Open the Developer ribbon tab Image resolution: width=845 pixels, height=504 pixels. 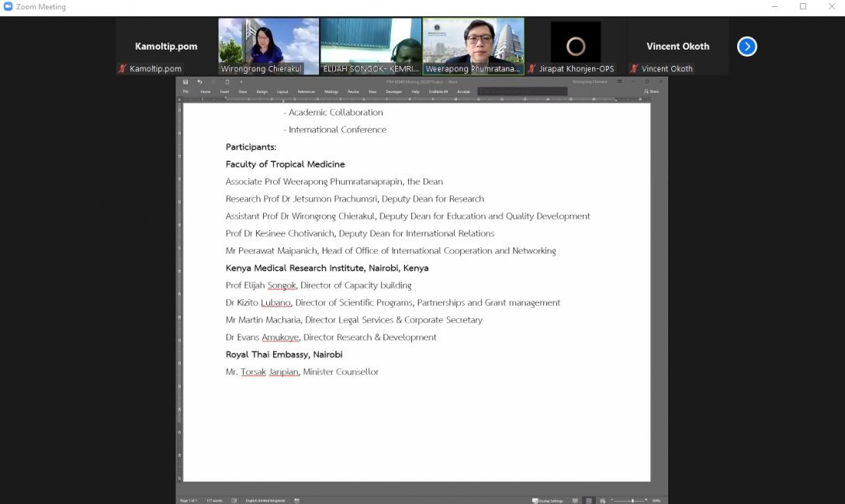[x=394, y=91]
